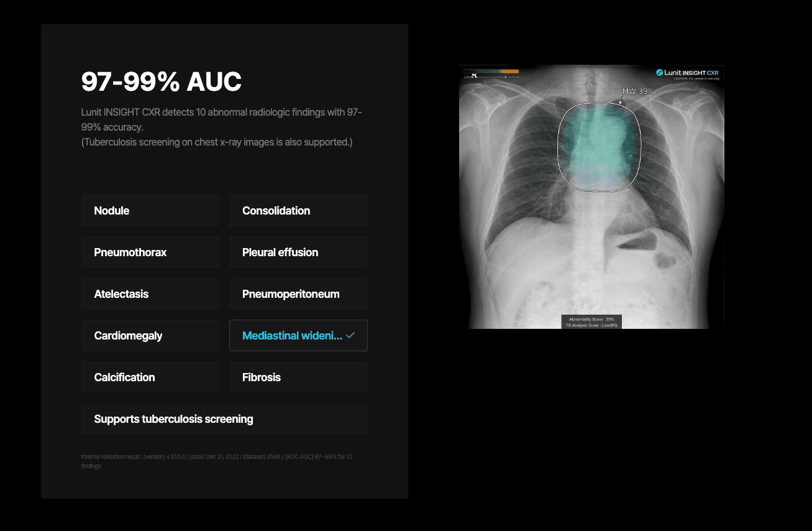
Task: Click the Lunit INSIGHT CXR logo
Action: point(688,72)
